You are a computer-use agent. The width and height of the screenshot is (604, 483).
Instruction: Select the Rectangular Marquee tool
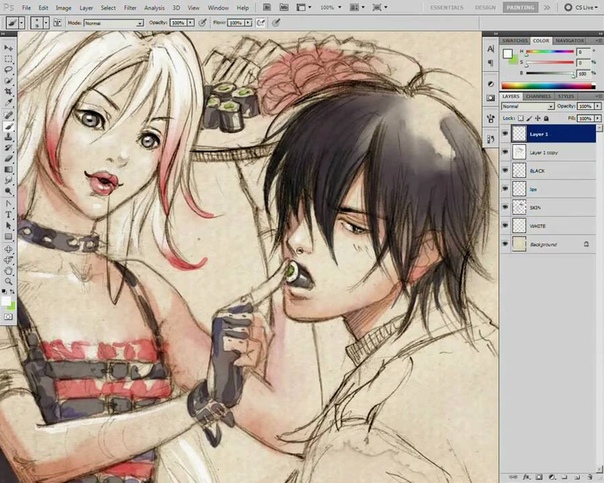[x=8, y=59]
